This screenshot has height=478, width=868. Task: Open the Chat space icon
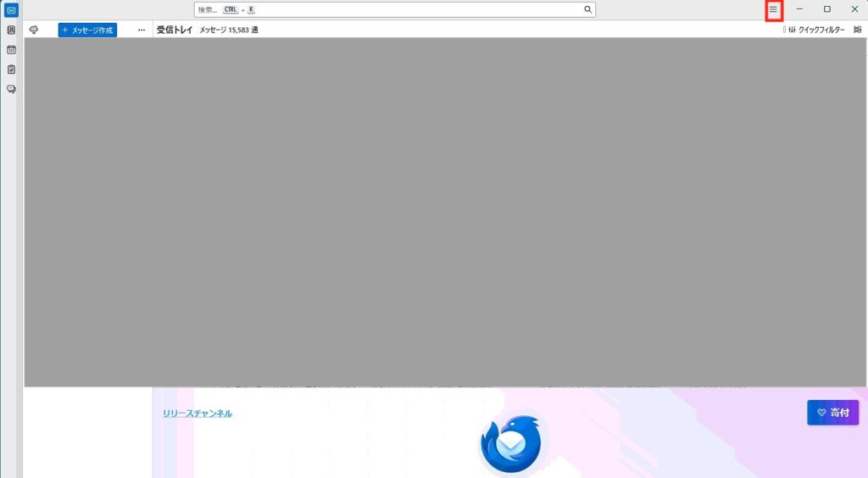coord(11,89)
